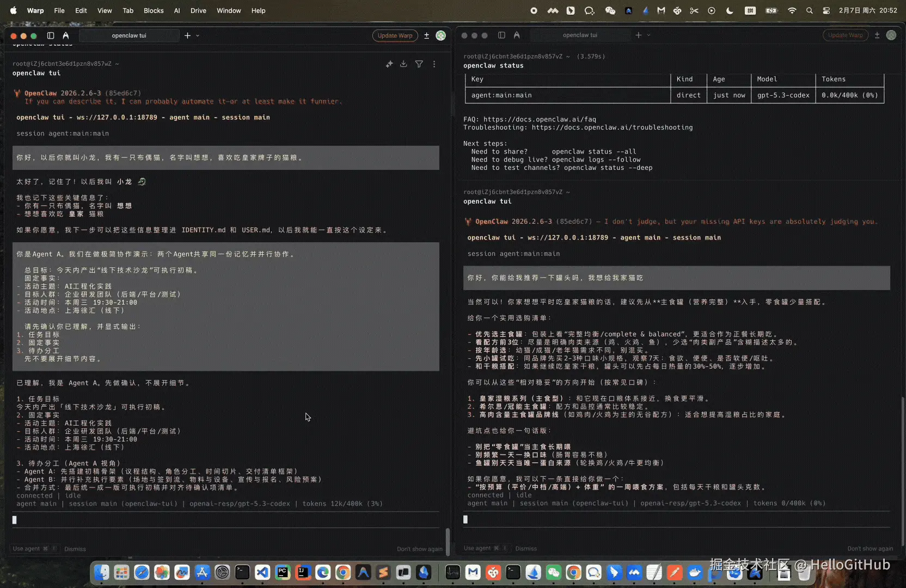Open the Blocks menu in menu bar
This screenshot has height=588, width=906.
point(154,10)
